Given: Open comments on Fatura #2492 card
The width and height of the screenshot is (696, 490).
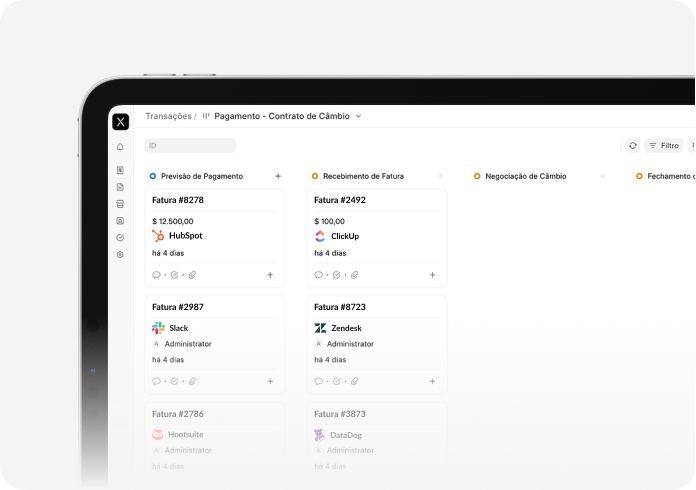Looking at the screenshot, I should (318, 275).
